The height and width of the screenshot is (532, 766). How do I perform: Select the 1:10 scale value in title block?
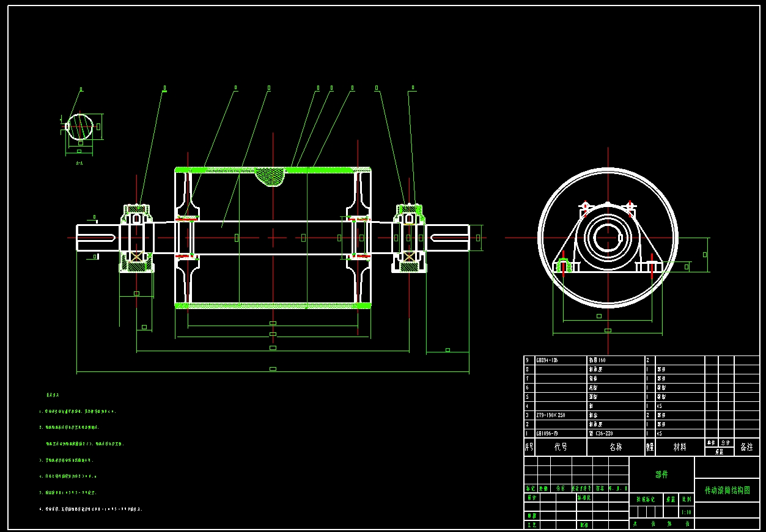[x=686, y=512]
